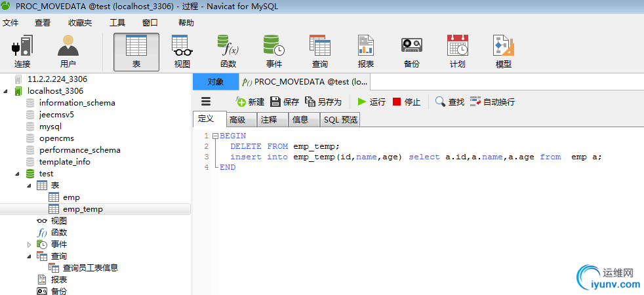The height and width of the screenshot is (295, 644).
Task: Open the 函数 functions toolbar button
Action: pyautogui.click(x=228, y=52)
